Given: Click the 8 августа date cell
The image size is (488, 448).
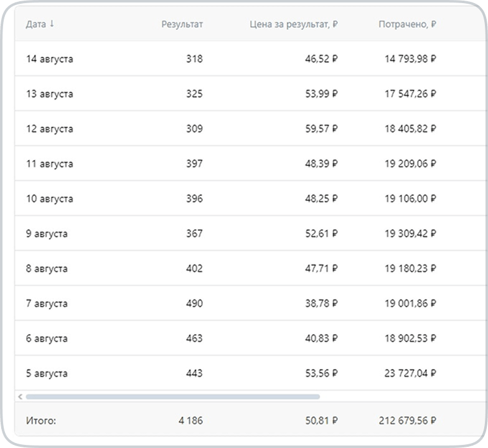Looking at the screenshot, I should coord(47,269).
